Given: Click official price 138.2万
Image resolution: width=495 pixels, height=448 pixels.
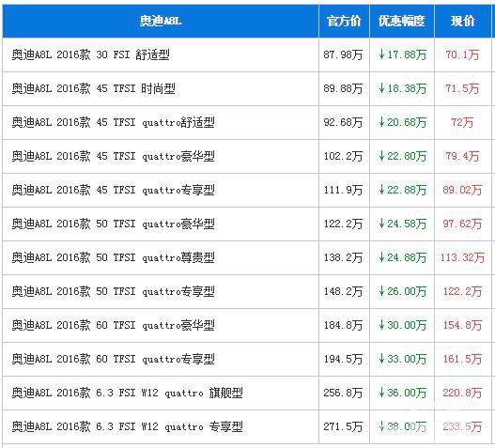Looking at the screenshot, I should [x=343, y=257].
